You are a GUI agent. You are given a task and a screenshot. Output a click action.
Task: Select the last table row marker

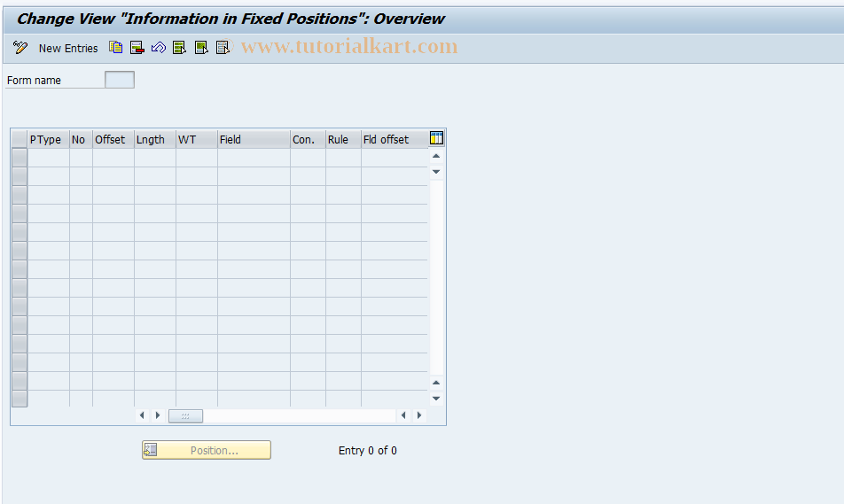[x=20, y=399]
